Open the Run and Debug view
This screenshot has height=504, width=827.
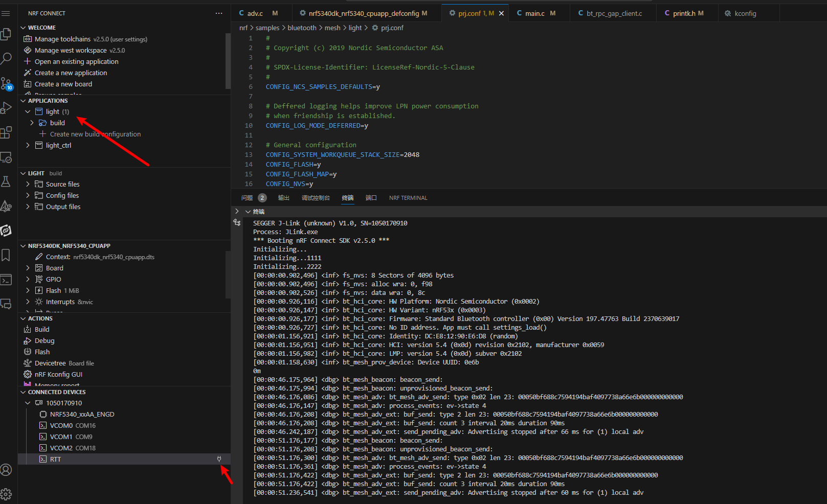pos(6,108)
